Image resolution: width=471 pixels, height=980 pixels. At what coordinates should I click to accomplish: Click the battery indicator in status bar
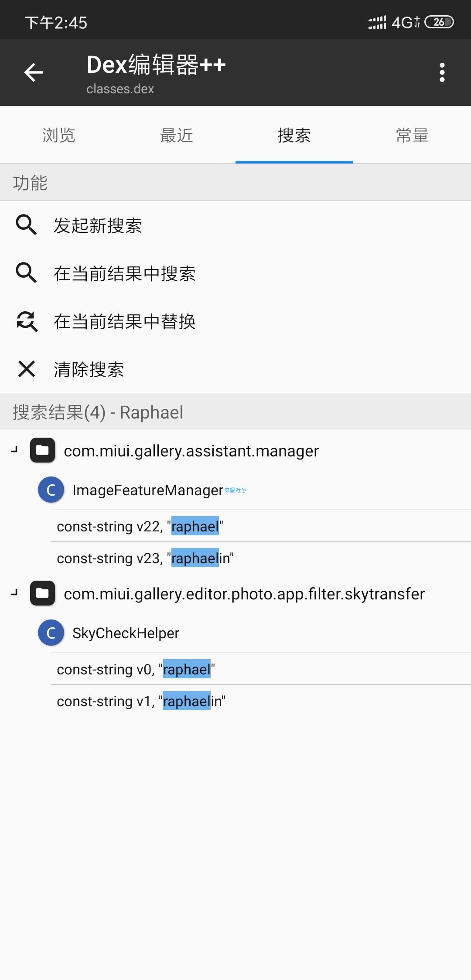coord(439,22)
